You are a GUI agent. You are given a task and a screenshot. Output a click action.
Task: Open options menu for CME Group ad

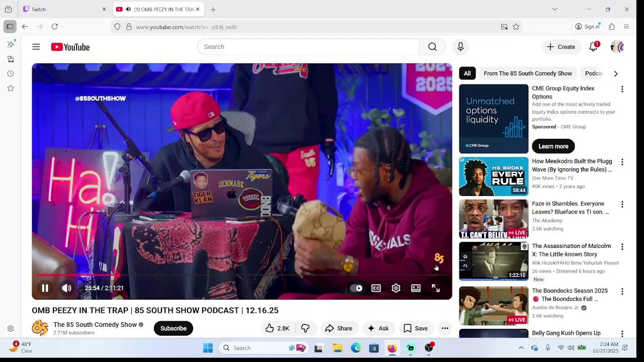[x=622, y=89]
